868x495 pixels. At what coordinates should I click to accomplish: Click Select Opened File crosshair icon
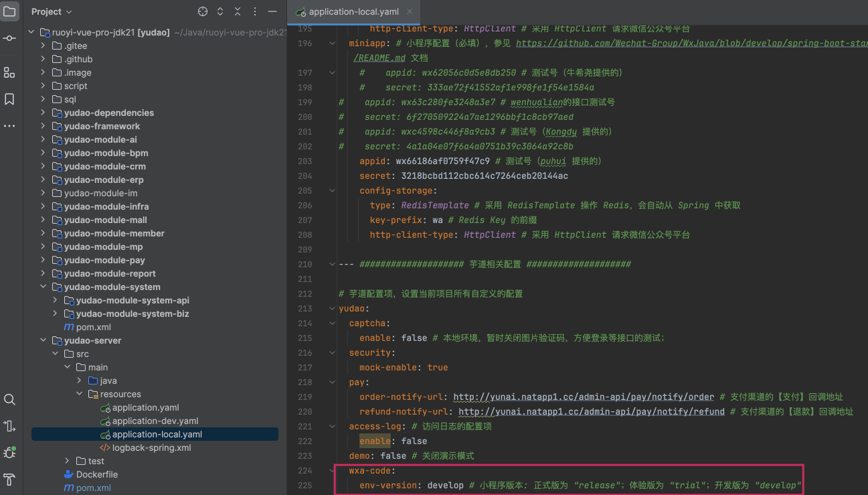203,11
